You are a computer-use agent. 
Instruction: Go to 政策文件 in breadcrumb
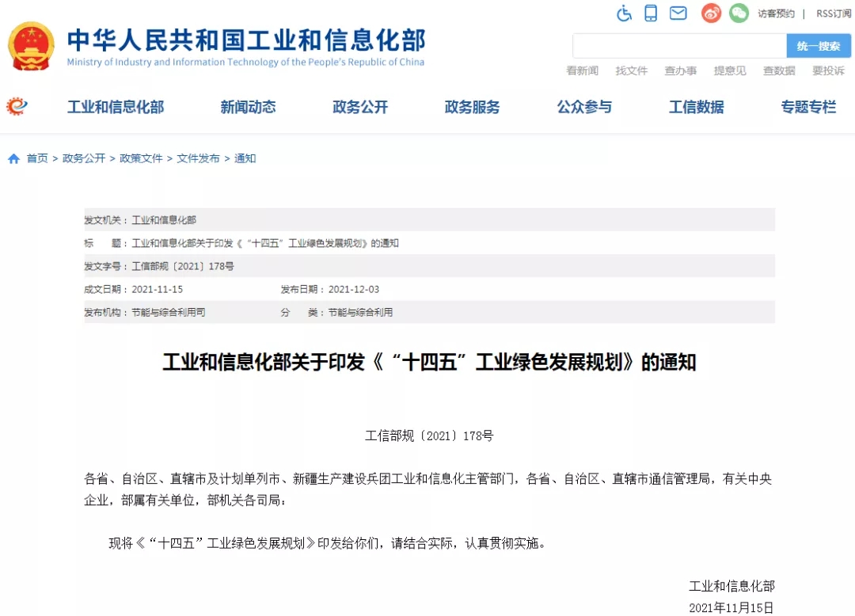pyautogui.click(x=141, y=158)
